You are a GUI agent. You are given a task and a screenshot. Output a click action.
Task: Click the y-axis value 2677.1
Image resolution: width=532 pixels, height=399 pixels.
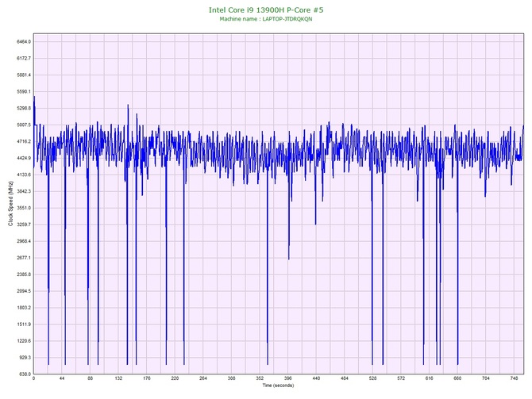pos(24,258)
